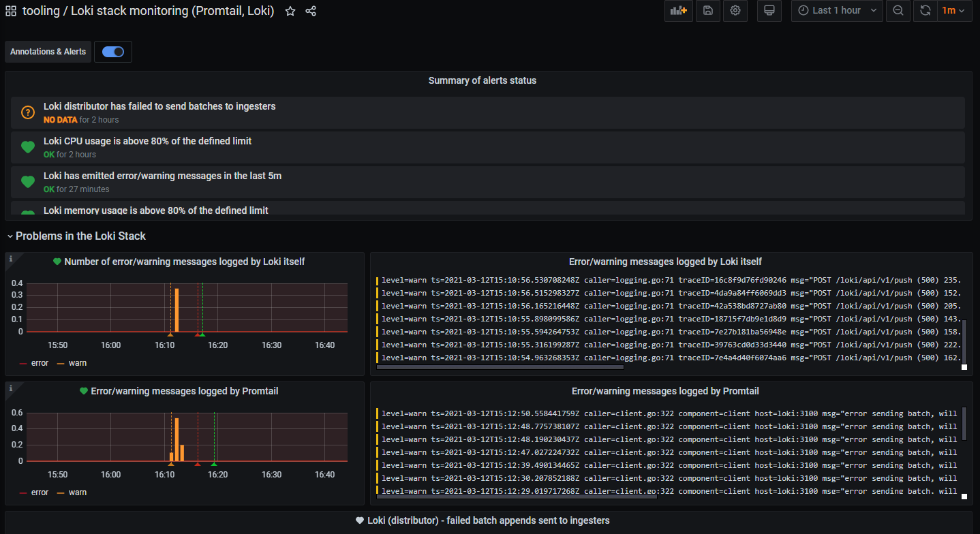Screen dimensions: 980x534
Task: Open the 1m refresh interval dropdown
Action: click(955, 10)
